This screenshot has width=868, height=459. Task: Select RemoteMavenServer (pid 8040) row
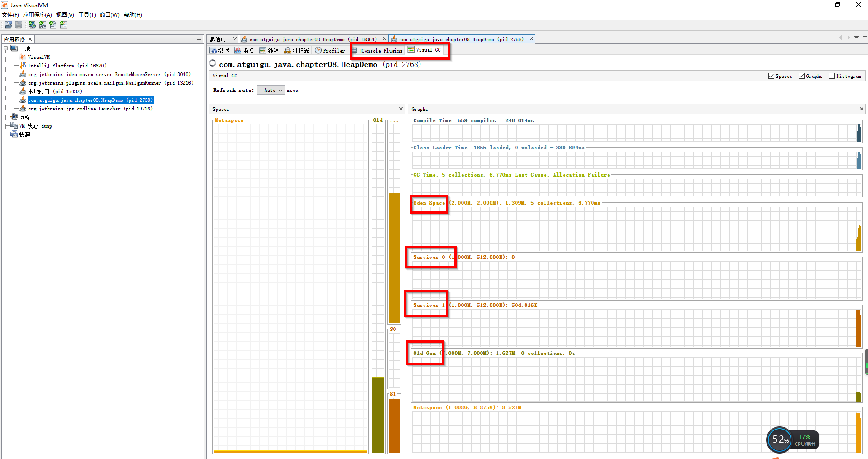click(109, 74)
